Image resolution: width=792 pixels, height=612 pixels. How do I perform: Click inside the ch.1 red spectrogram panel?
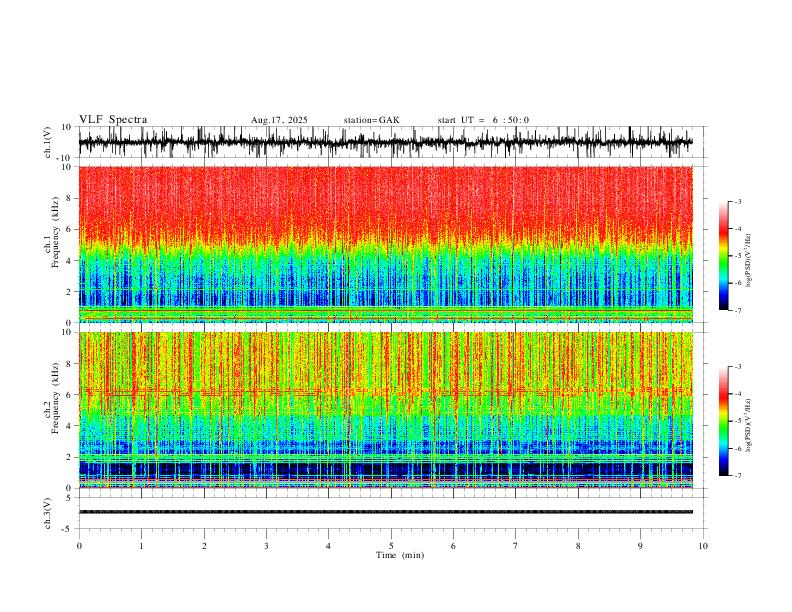[385, 244]
